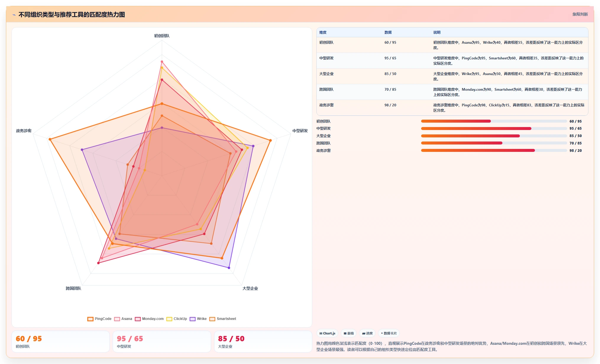Viewport: 600px width, 364px height.
Task: Click the 数据卡片 tag chip
Action: (x=389, y=333)
